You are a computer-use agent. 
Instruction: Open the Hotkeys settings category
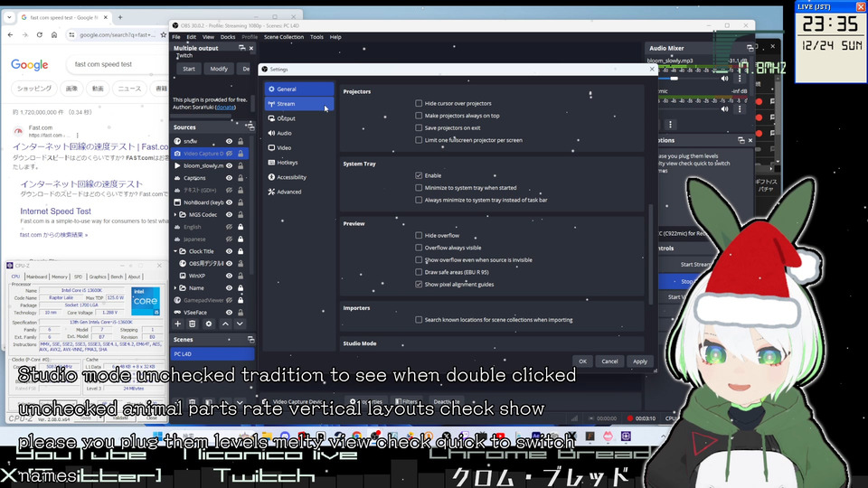pyautogui.click(x=299, y=163)
